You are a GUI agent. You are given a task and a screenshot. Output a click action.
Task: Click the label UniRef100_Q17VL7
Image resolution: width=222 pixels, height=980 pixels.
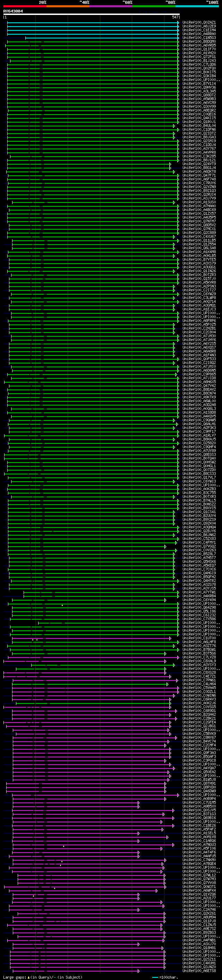tap(199, 477)
